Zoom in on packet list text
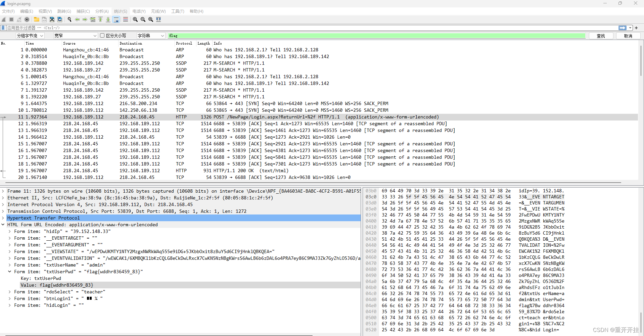The height and width of the screenshot is (336, 644). pyautogui.click(x=135, y=19)
